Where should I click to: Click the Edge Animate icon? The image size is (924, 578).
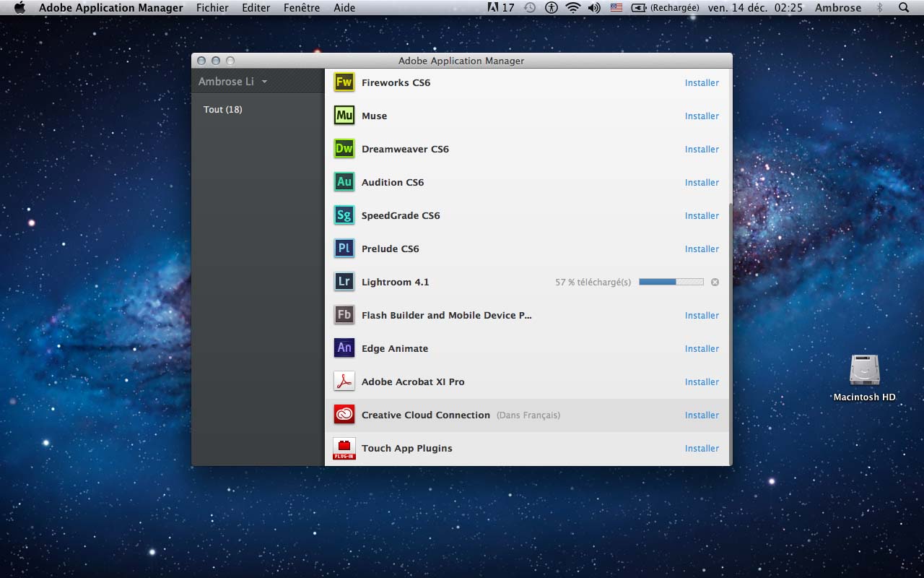(x=344, y=348)
